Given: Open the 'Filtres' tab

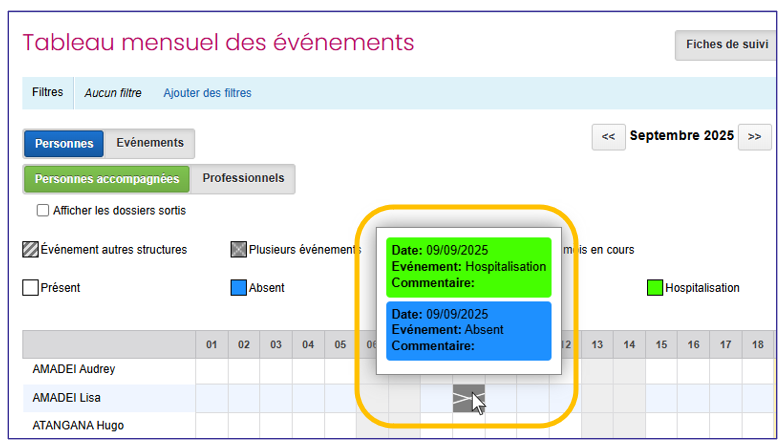Looking at the screenshot, I should (x=47, y=93).
